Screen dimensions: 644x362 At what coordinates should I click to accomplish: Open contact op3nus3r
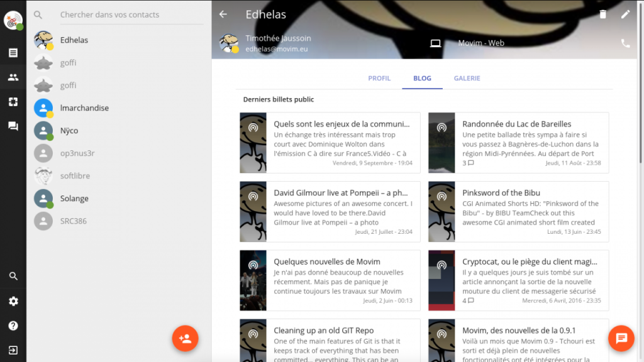click(x=119, y=153)
